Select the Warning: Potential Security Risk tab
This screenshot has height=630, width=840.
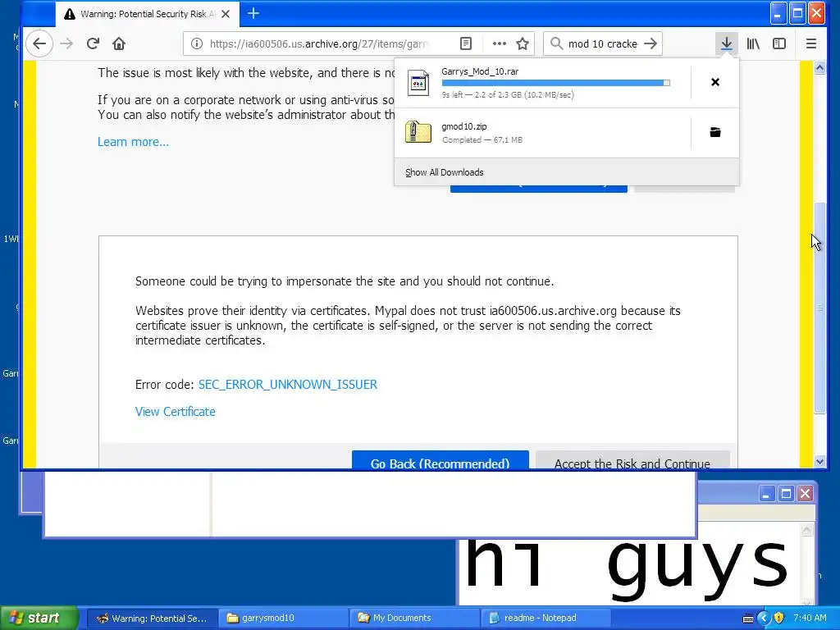pos(148,14)
